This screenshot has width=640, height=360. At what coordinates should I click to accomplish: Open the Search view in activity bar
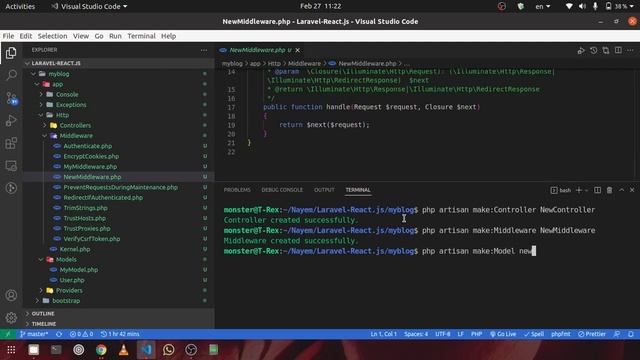coord(11,75)
